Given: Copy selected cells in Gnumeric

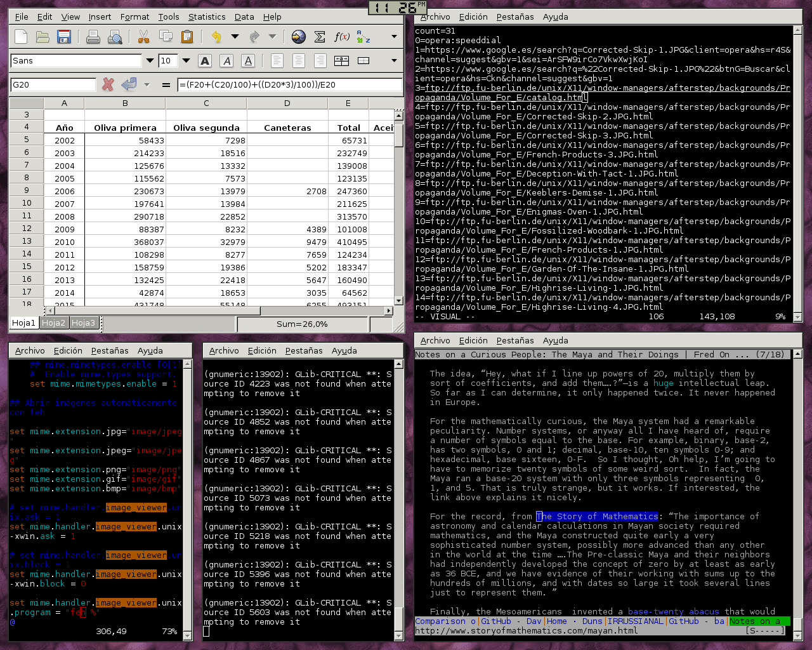Looking at the screenshot, I should point(166,37).
